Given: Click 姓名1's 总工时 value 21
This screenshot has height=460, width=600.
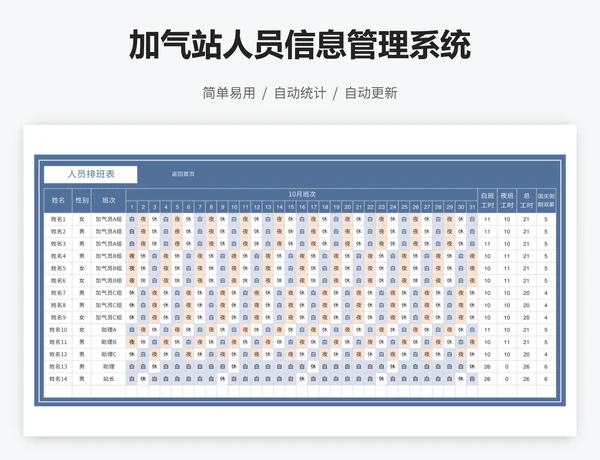Looking at the screenshot, I should point(527,219).
